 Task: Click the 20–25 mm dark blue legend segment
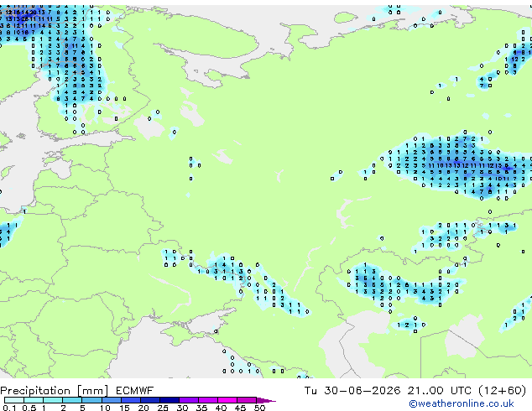(150, 400)
